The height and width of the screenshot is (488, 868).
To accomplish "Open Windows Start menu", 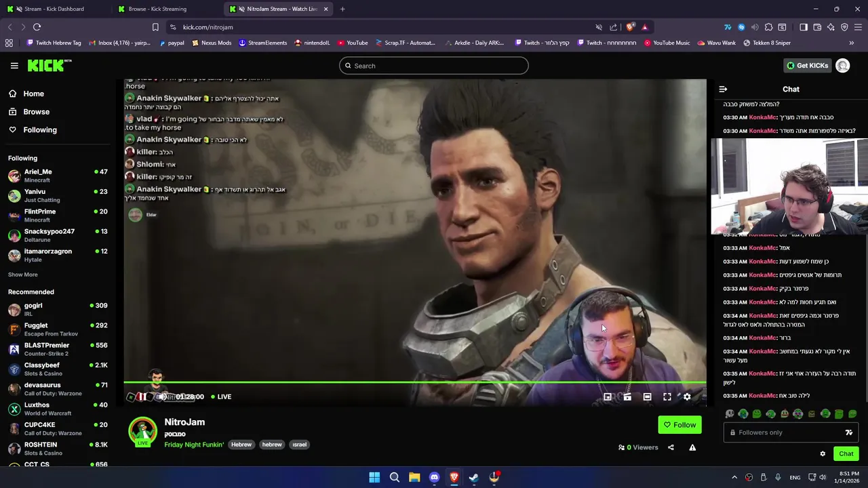I will [374, 477].
